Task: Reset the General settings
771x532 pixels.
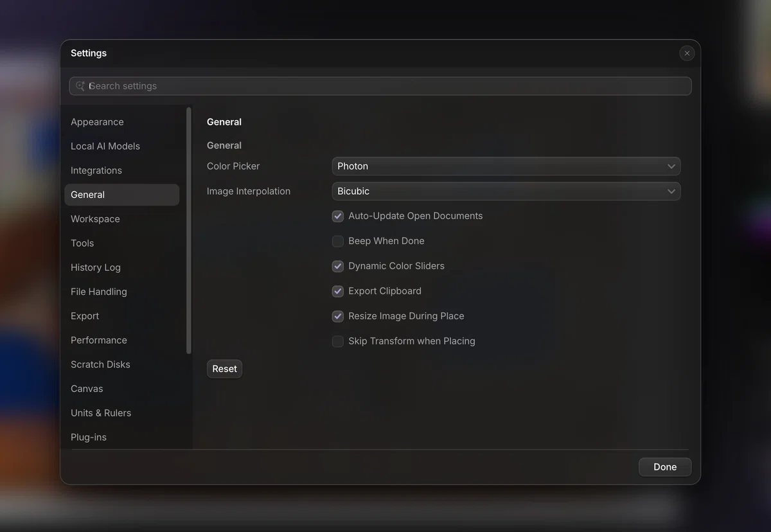Action: click(225, 369)
